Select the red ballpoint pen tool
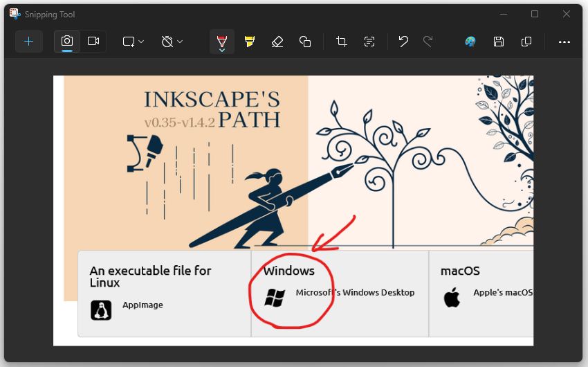This screenshot has height=367, width=588. click(222, 42)
